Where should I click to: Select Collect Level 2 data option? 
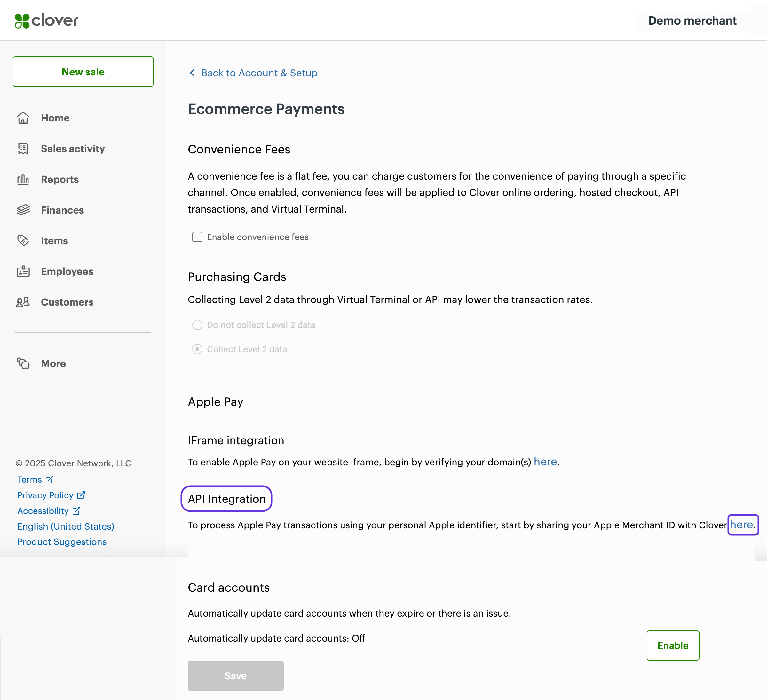197,349
